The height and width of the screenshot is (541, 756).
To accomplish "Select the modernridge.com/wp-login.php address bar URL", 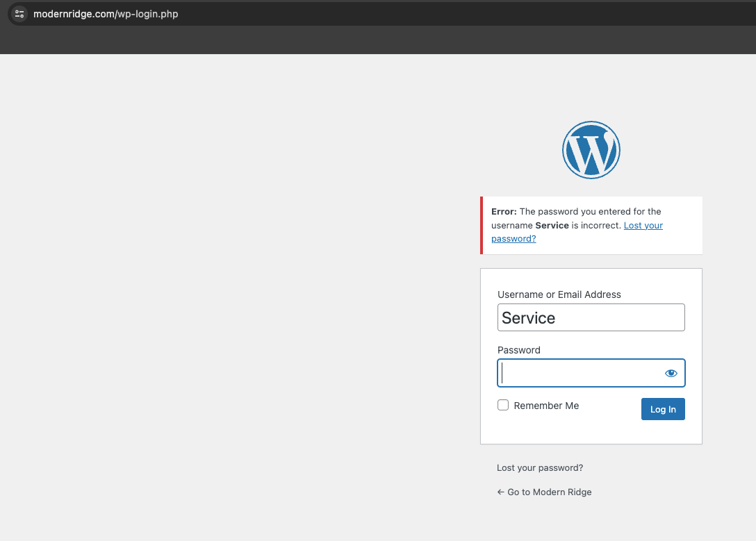I will click(106, 14).
